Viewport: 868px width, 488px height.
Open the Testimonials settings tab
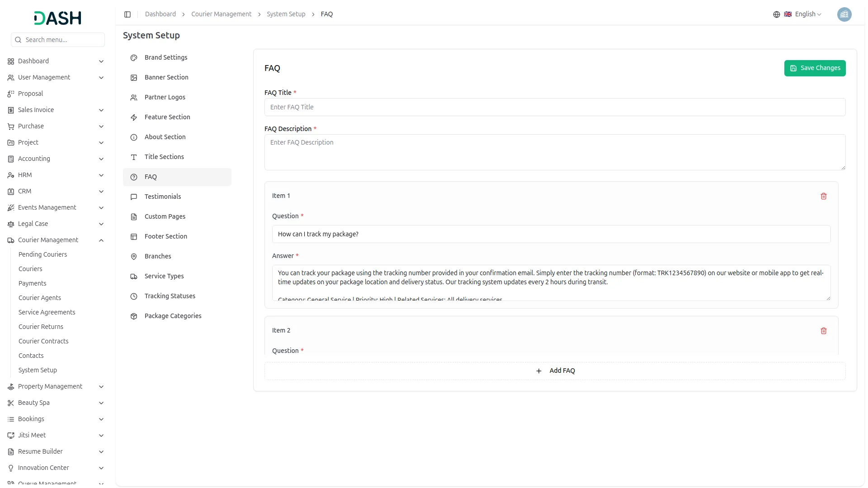163,197
